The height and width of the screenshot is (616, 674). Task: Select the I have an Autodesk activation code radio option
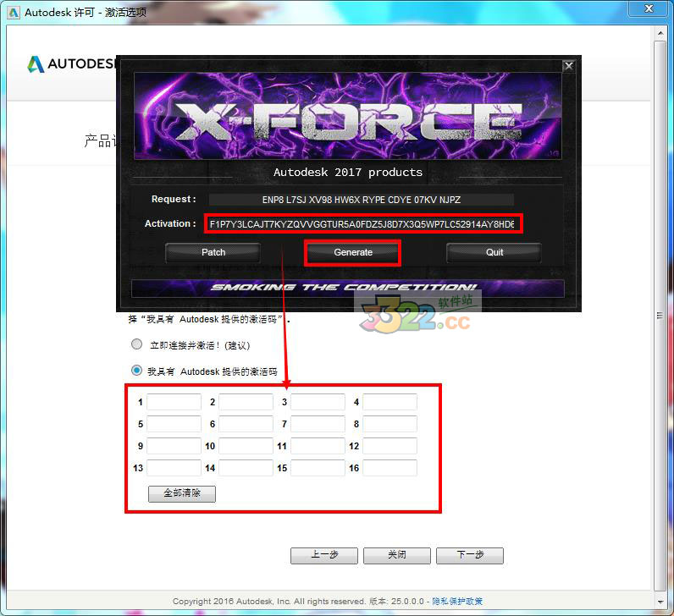click(x=136, y=371)
